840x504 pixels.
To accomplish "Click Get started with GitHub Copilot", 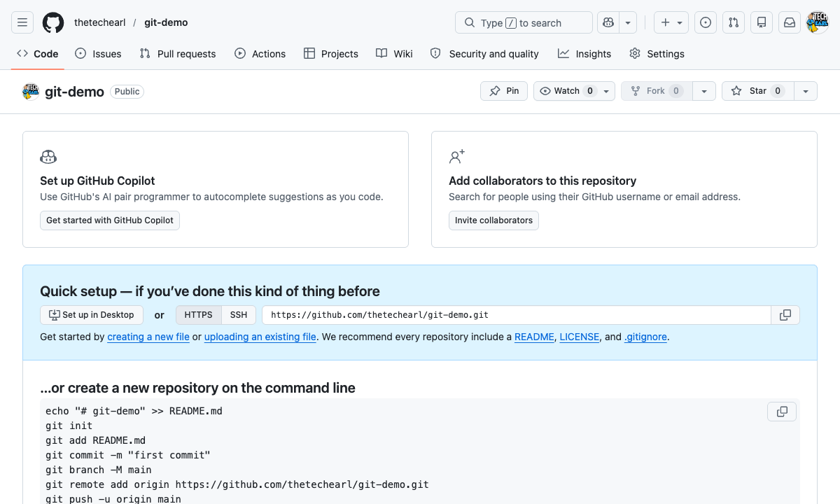I will click(110, 220).
